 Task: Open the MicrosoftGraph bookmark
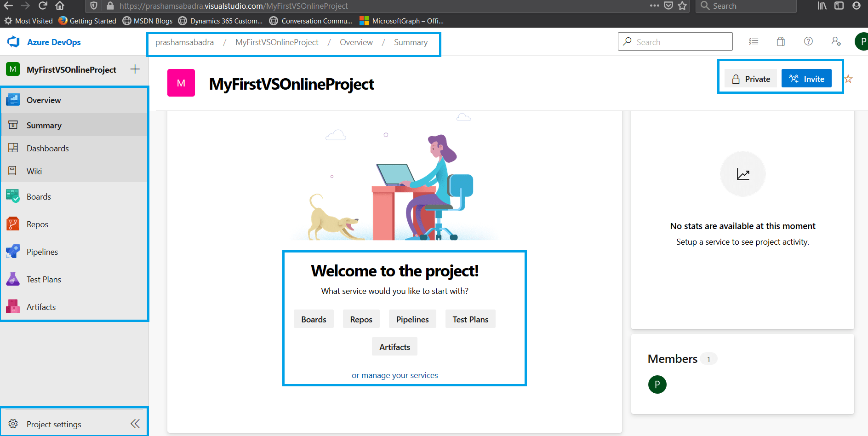(x=402, y=21)
